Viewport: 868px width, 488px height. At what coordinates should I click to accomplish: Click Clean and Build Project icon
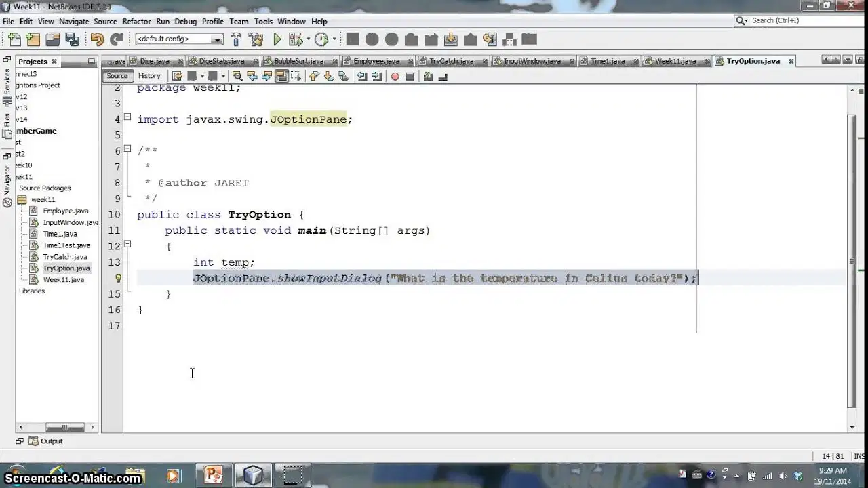(256, 39)
